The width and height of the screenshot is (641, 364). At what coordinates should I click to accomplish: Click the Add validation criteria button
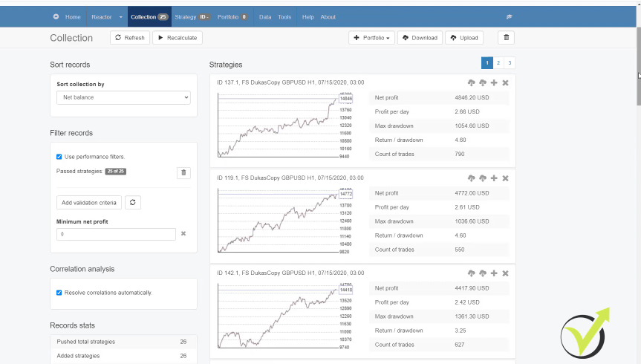pos(89,202)
